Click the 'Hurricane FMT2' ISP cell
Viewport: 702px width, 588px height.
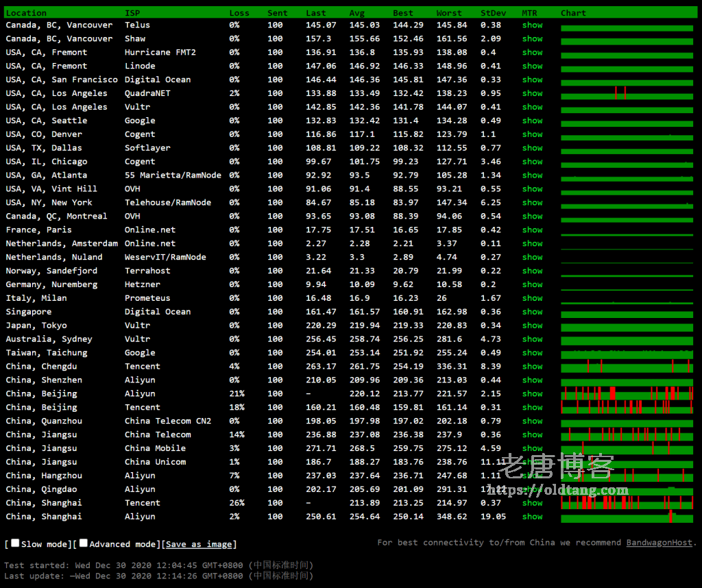160,52
